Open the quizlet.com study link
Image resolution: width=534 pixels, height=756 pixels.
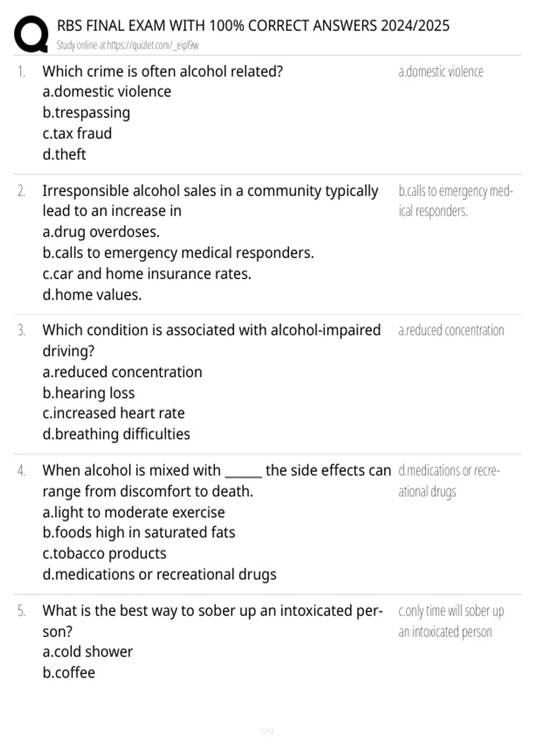[x=127, y=45]
